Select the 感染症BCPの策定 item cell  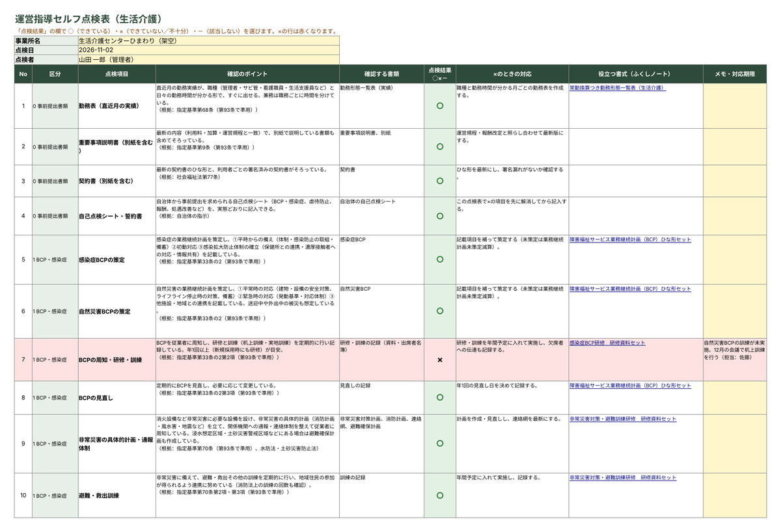[116, 259]
